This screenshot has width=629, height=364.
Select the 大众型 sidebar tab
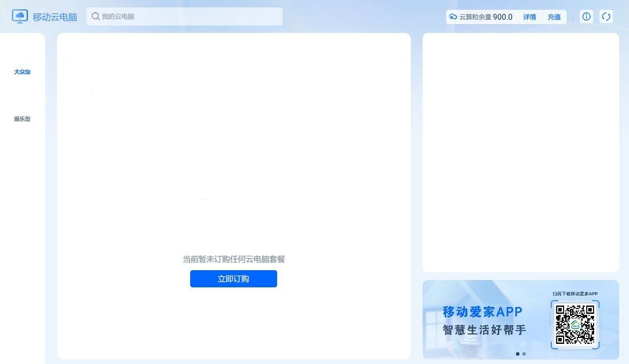[22, 72]
